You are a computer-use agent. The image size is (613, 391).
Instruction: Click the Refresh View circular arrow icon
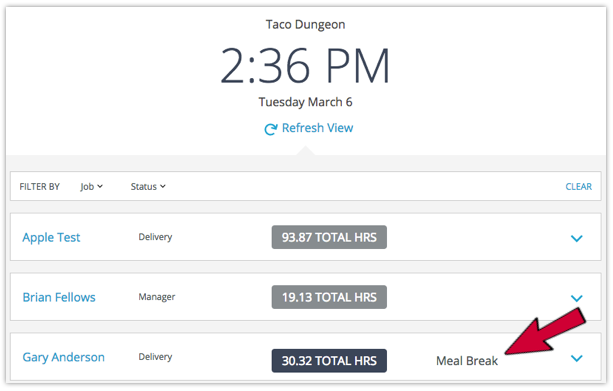(271, 129)
